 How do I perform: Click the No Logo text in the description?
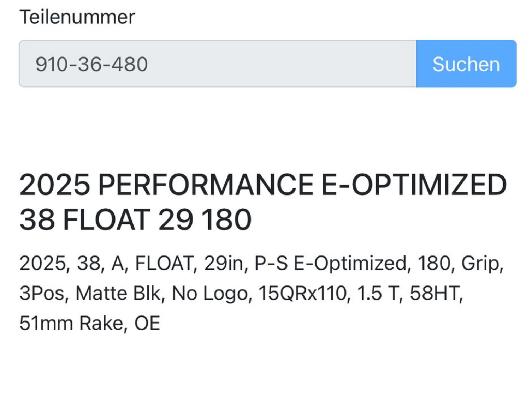point(210,293)
